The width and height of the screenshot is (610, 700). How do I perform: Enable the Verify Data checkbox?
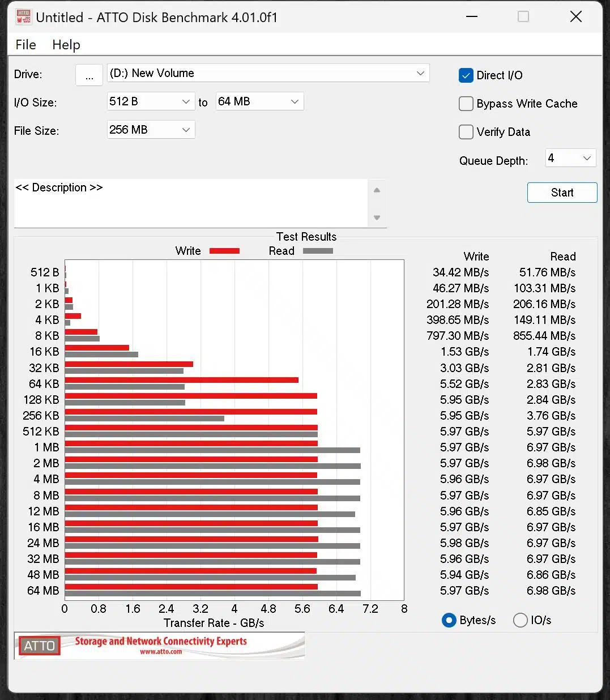coord(466,132)
